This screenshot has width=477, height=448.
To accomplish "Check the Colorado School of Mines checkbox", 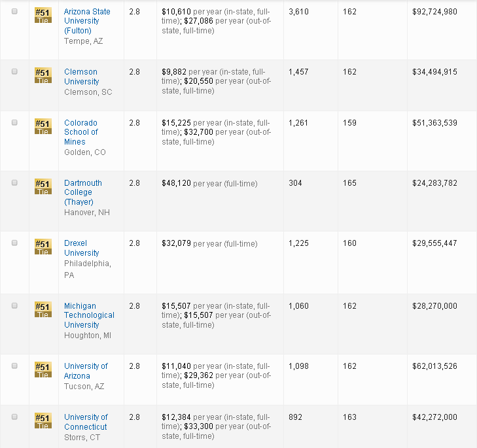I will [14, 123].
